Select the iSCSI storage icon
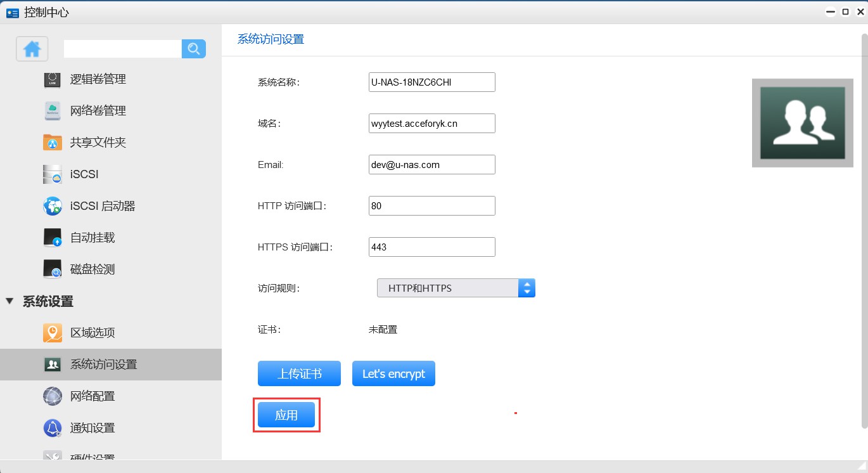This screenshot has height=473, width=868. pyautogui.click(x=52, y=174)
